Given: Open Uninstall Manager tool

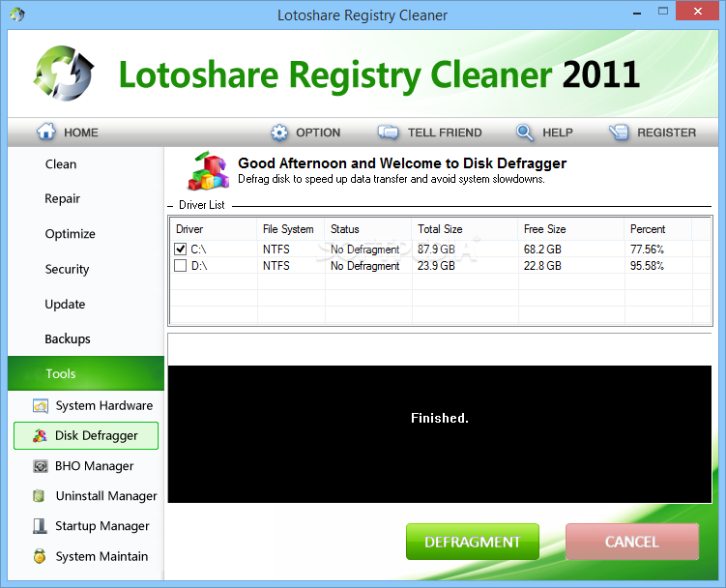Looking at the screenshot, I should click(106, 496).
